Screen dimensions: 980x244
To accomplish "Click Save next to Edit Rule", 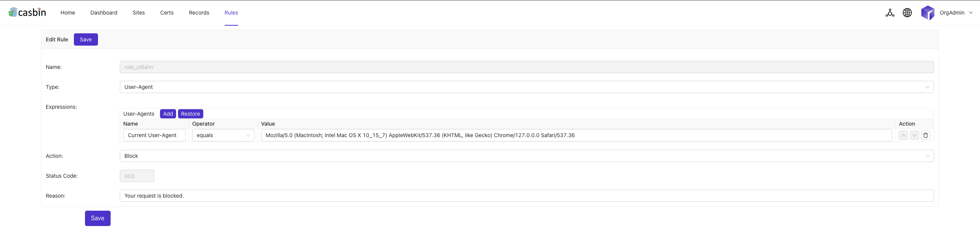I will (86, 39).
